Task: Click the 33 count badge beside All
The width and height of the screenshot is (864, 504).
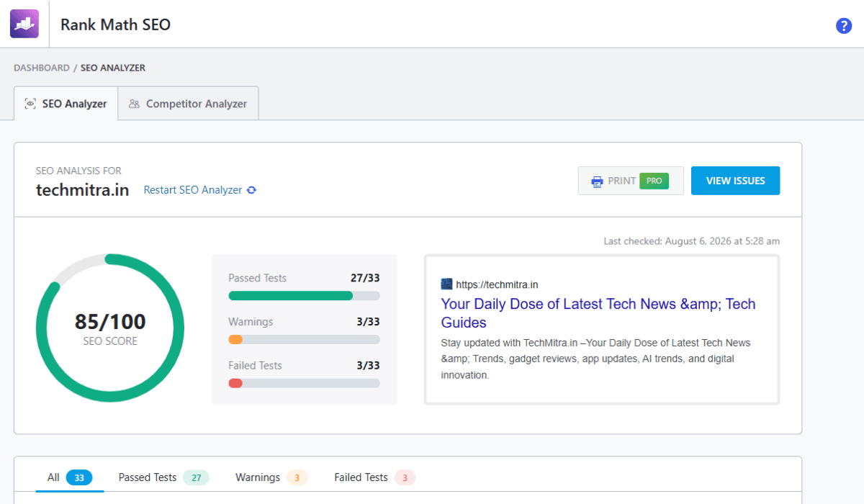Action: pyautogui.click(x=79, y=477)
